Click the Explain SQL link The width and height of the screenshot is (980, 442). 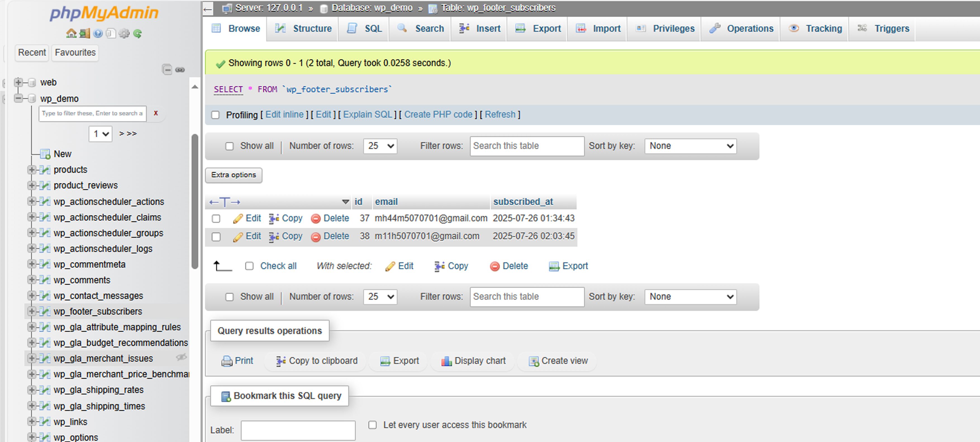367,115
